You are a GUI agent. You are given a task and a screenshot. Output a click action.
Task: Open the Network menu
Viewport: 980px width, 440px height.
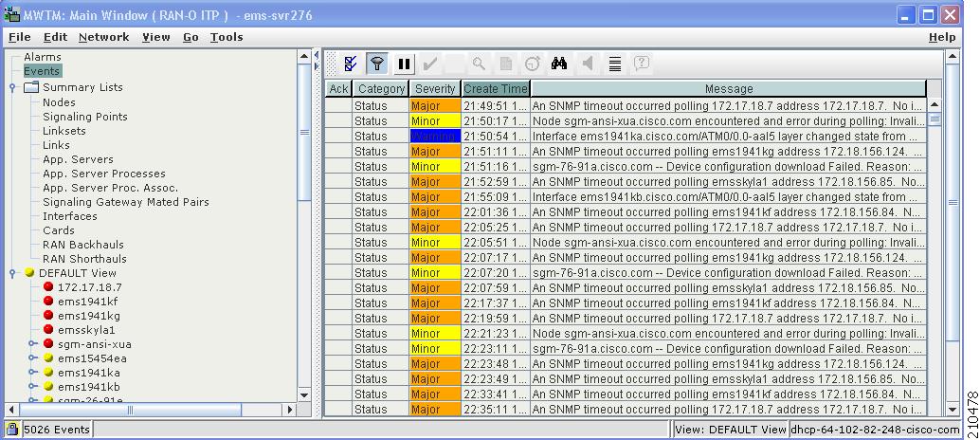[103, 37]
